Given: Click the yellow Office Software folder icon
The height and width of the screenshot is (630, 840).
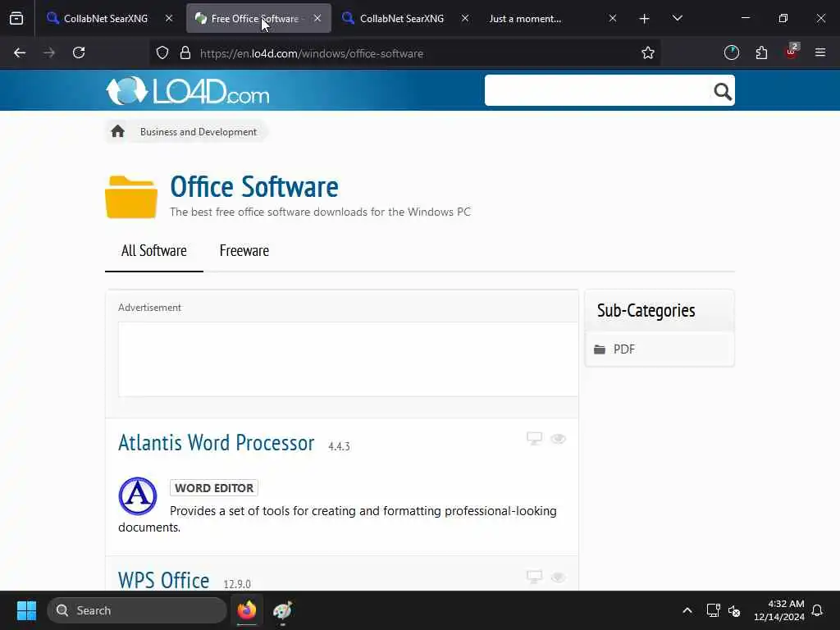Looking at the screenshot, I should point(131,197).
